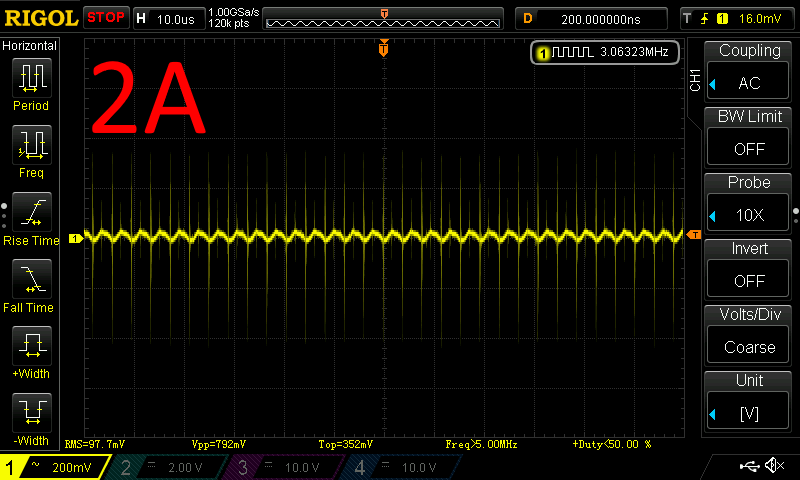The width and height of the screenshot is (800, 480).
Task: Click the 120k pts memory depth readout
Action: pos(229,23)
